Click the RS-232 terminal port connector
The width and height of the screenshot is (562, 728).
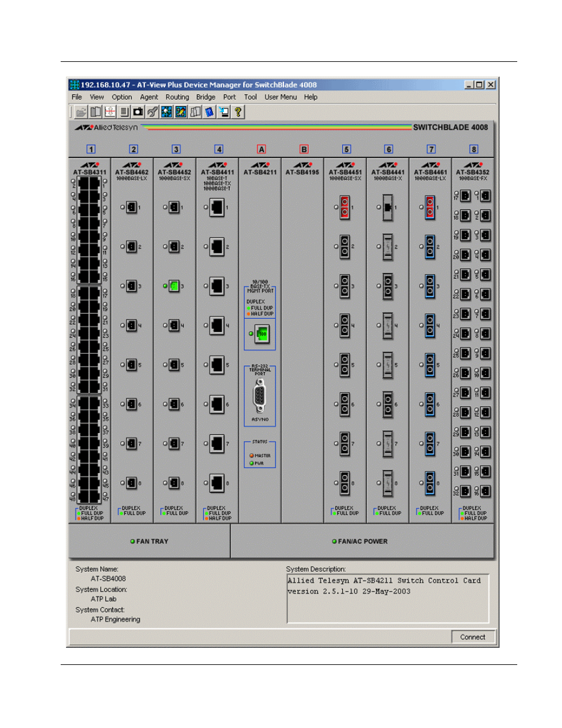(260, 396)
